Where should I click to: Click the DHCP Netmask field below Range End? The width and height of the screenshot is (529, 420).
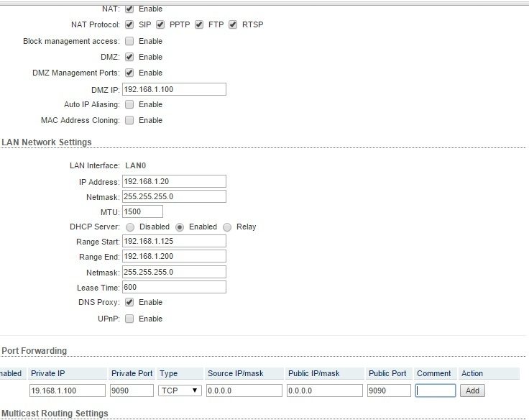174,272
